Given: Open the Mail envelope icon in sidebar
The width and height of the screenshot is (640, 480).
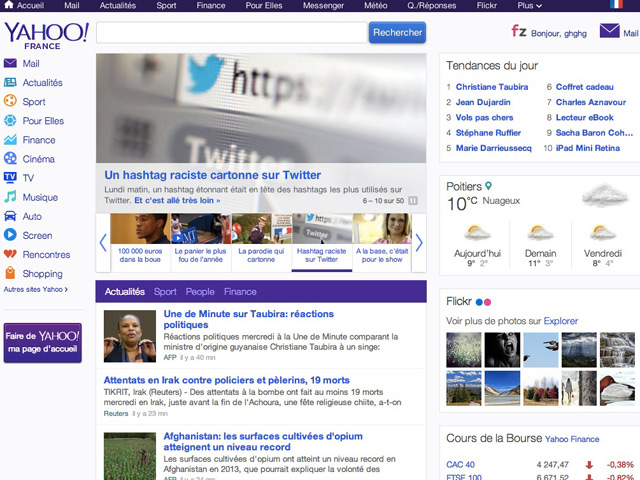Looking at the screenshot, I should [x=10, y=63].
